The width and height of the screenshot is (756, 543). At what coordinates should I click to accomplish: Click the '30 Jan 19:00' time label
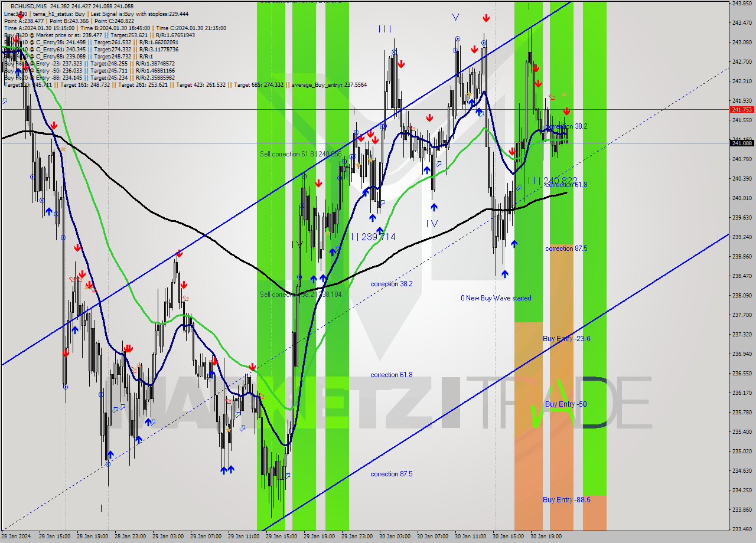pos(546,537)
